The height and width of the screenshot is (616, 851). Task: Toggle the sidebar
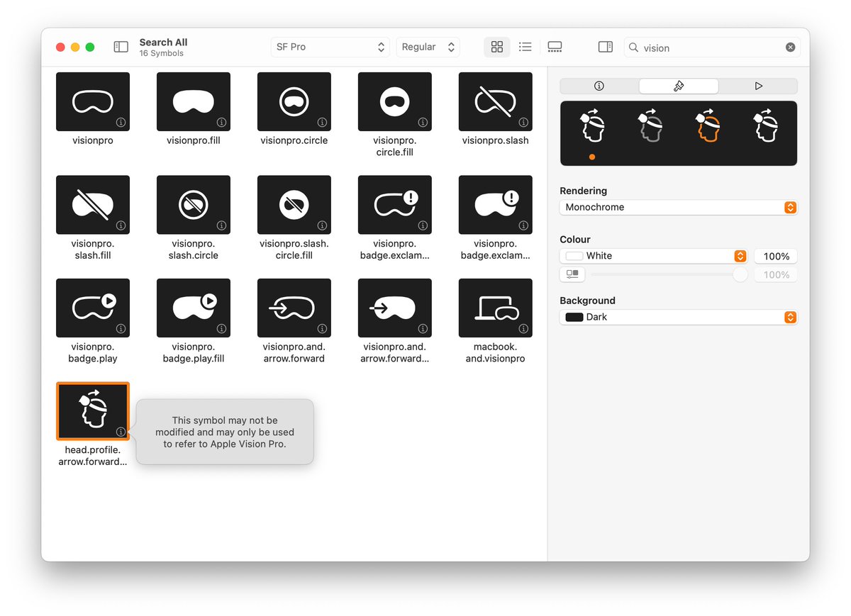(x=121, y=47)
